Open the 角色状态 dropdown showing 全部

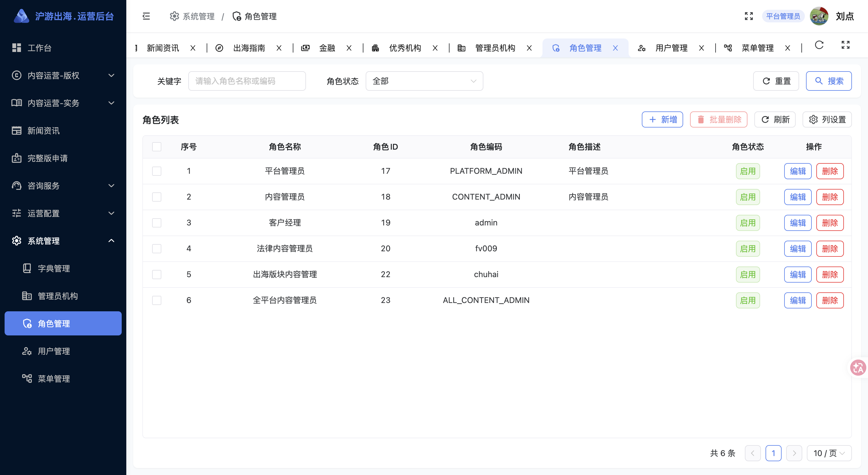click(x=424, y=81)
